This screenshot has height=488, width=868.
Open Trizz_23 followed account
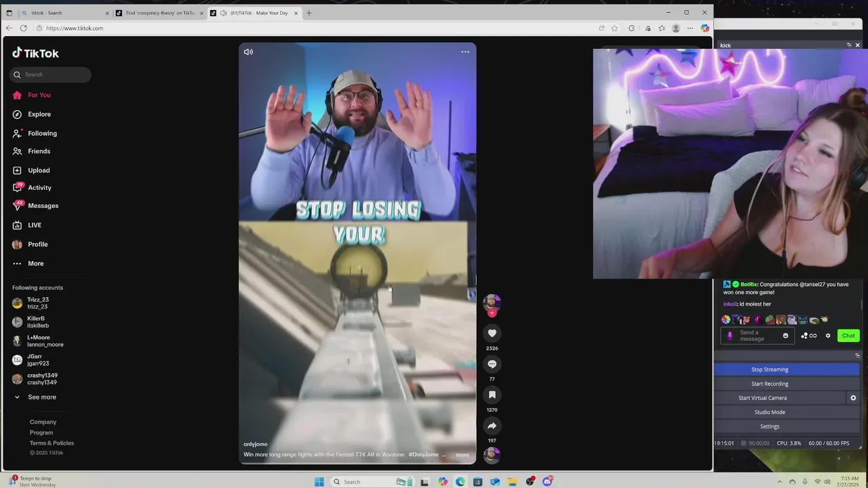[x=38, y=303]
